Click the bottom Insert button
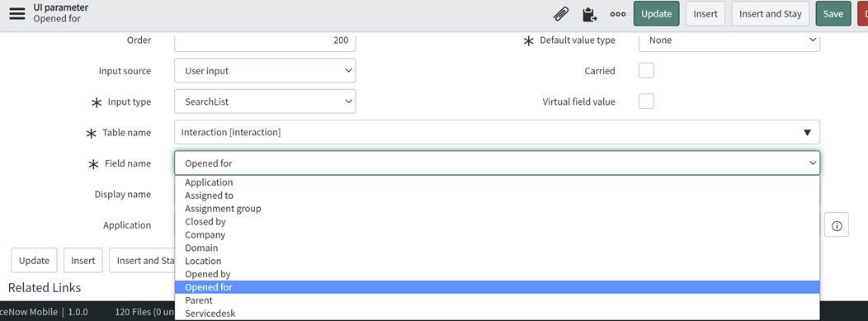The width and height of the screenshot is (868, 321). pyautogui.click(x=83, y=260)
